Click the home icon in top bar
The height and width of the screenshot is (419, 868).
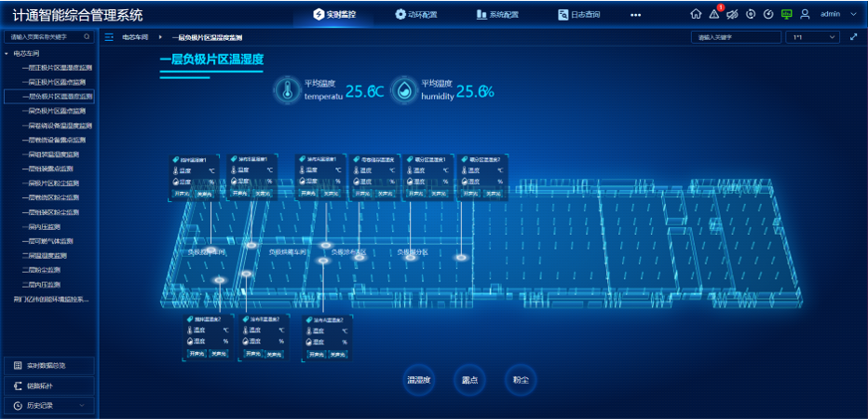coord(696,14)
